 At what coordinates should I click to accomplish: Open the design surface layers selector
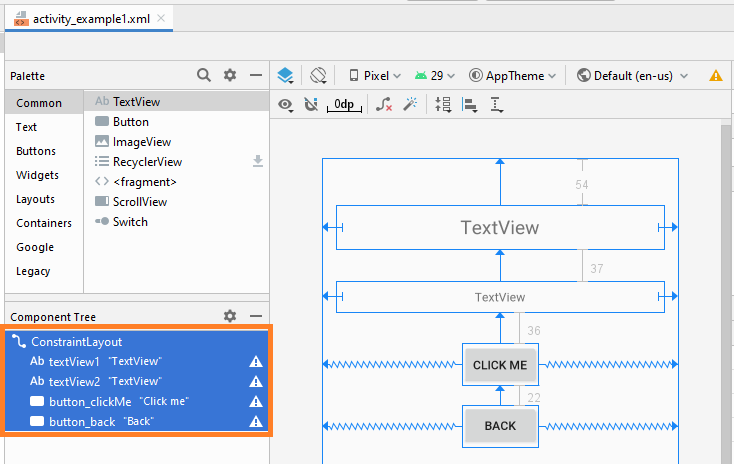(x=285, y=75)
